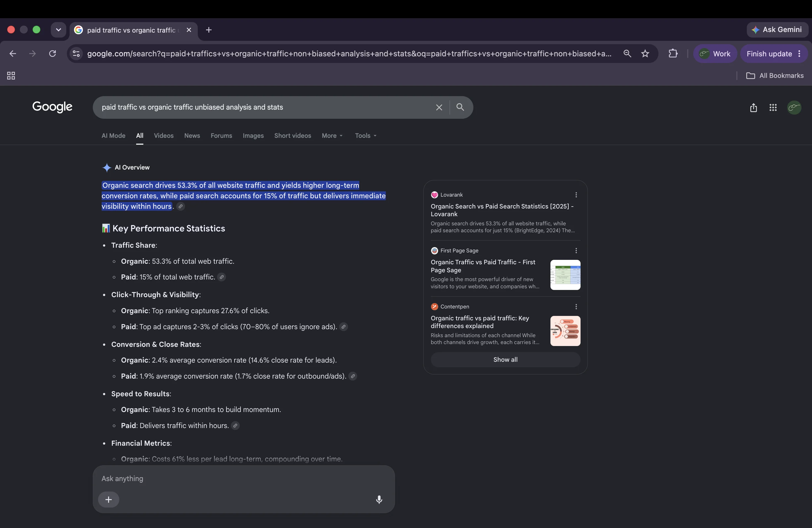Click the share results icon
This screenshot has width=812, height=528.
(753, 108)
